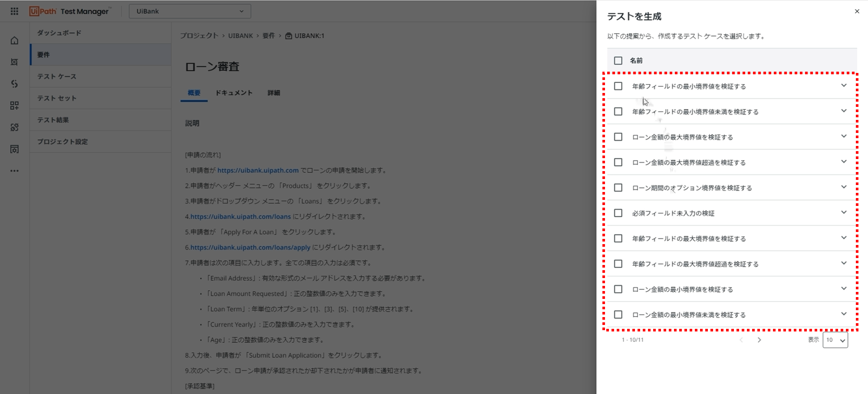Check 年齢フィールドの最大境界値超過を検証する
Screen dimensions: 868x394
(618, 264)
